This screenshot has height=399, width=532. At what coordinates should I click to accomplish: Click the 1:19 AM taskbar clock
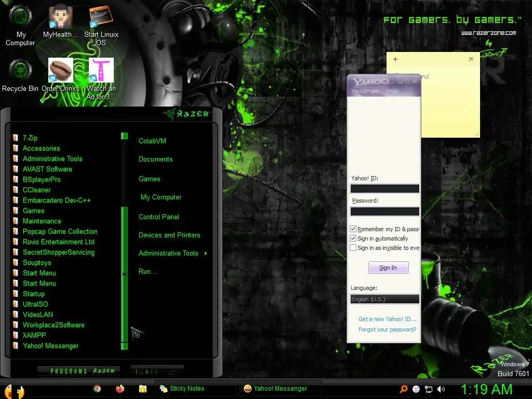click(486, 389)
